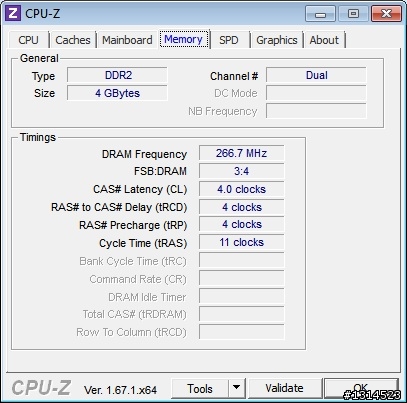Select the 4.0 clocks CAS Latency value
Image resolution: width=407 pixels, height=403 pixels.
[x=242, y=189]
